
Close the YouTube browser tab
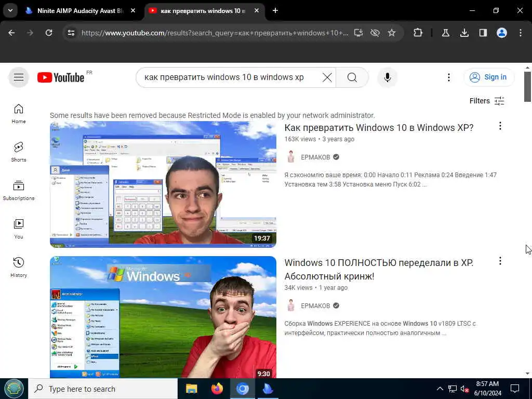point(257,10)
